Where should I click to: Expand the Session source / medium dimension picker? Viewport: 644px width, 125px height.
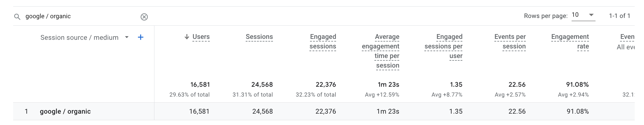(x=127, y=37)
